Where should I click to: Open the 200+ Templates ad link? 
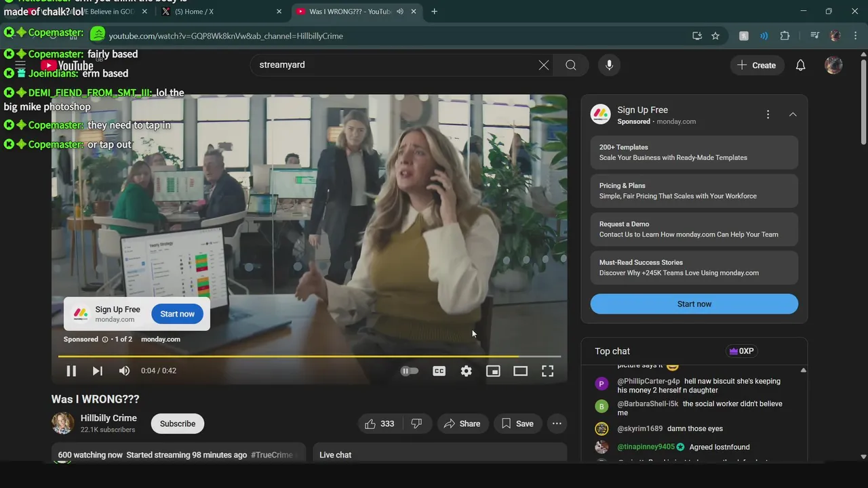(x=694, y=152)
